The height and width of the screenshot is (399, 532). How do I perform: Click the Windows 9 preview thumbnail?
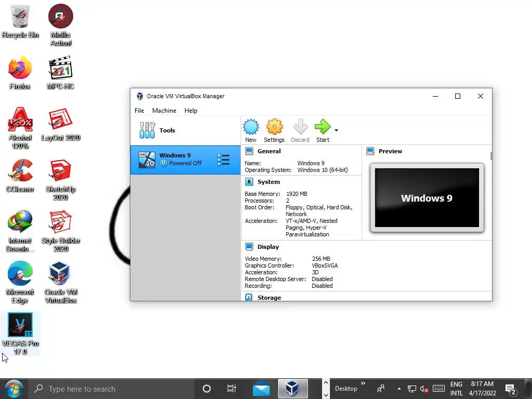click(427, 198)
